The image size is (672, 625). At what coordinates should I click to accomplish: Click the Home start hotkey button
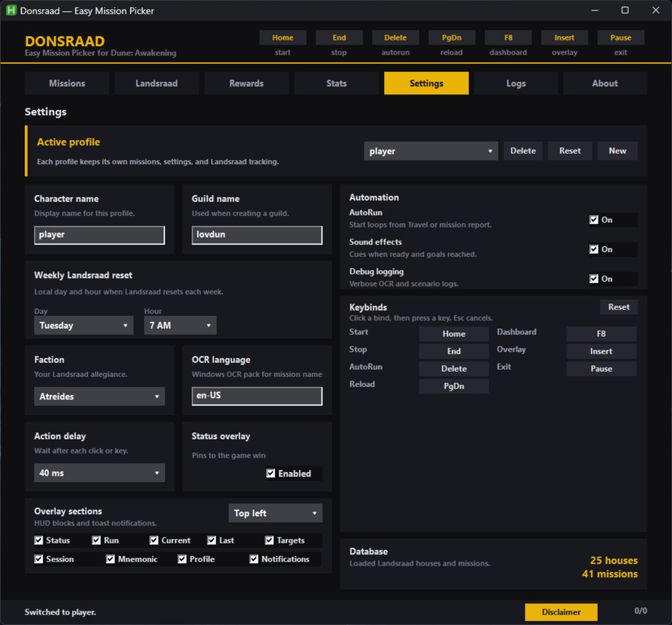tap(282, 38)
